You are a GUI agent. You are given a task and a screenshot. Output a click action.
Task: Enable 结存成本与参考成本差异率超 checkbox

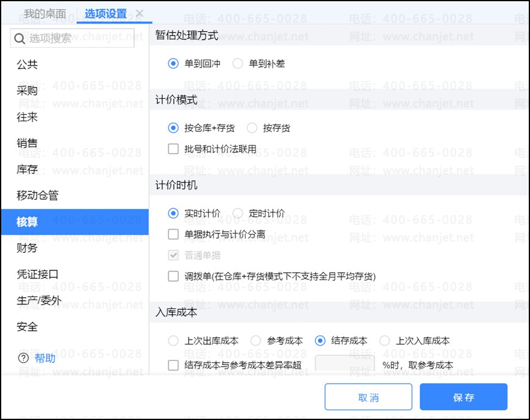click(173, 365)
